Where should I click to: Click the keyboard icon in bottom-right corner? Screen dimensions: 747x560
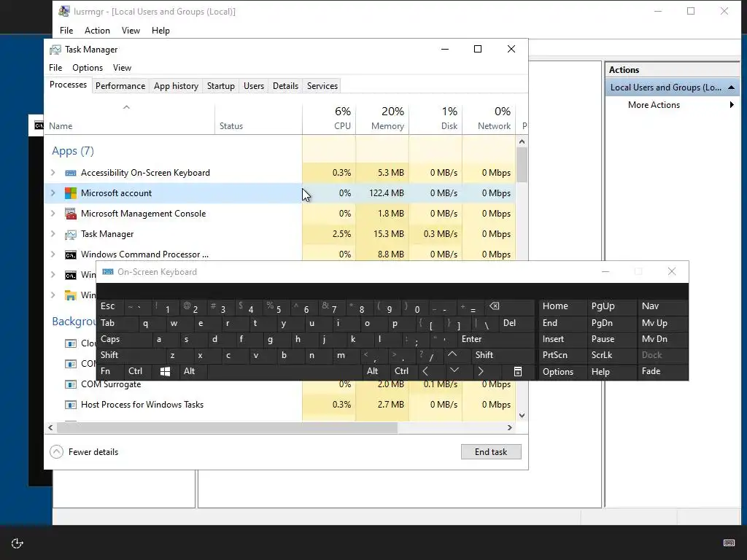[729, 542]
